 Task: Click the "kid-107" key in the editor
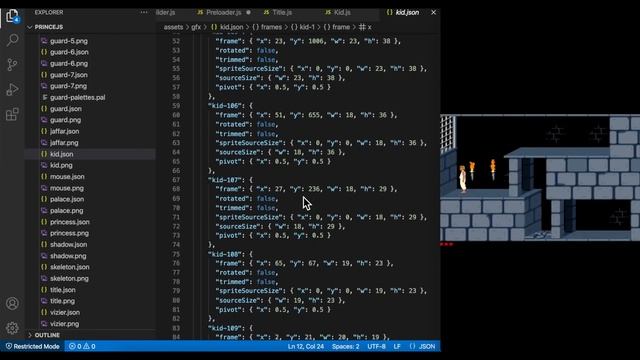[225, 180]
